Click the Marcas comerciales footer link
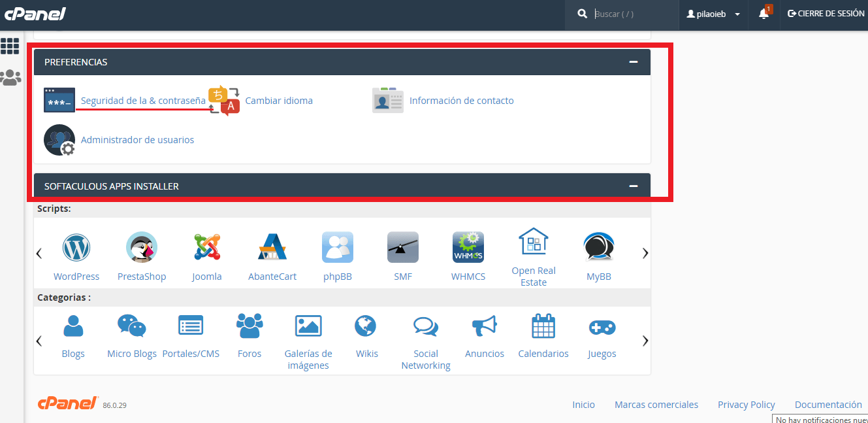Screen dimensions: 868x423 [656, 405]
